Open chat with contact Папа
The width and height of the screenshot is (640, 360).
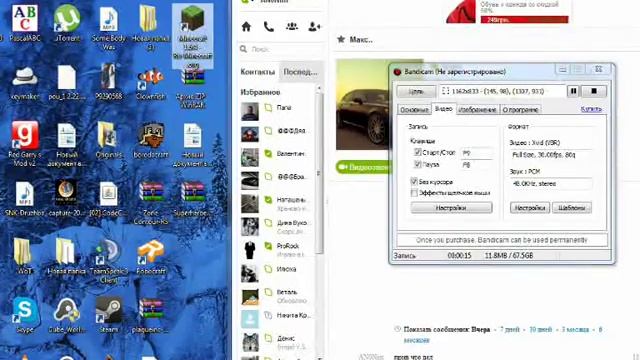click(278, 110)
